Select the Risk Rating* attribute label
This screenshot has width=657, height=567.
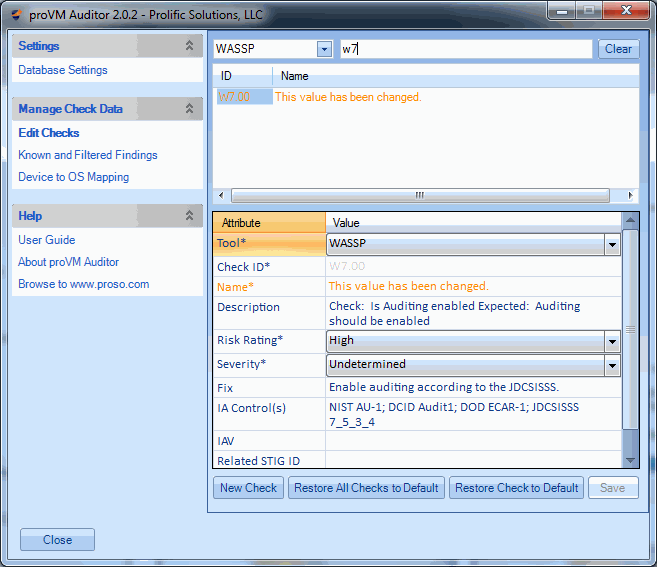(250, 340)
